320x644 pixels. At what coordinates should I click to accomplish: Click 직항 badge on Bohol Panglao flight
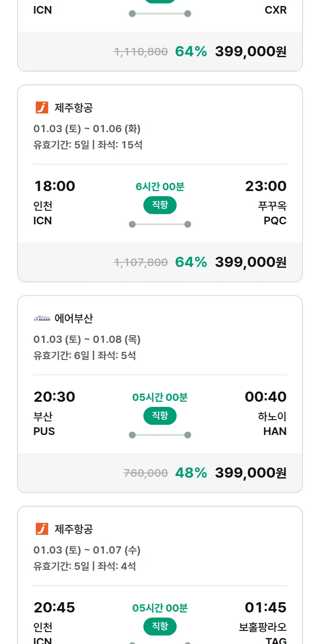click(x=160, y=627)
